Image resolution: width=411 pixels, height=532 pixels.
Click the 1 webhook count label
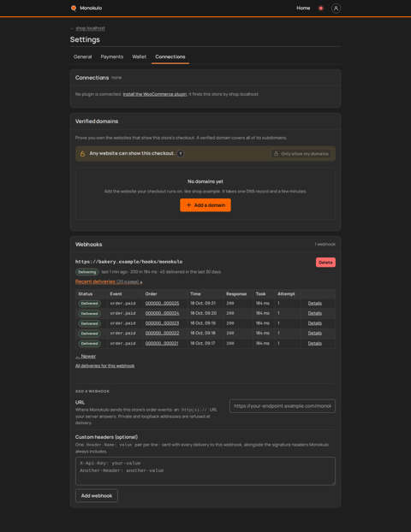[x=325, y=245]
